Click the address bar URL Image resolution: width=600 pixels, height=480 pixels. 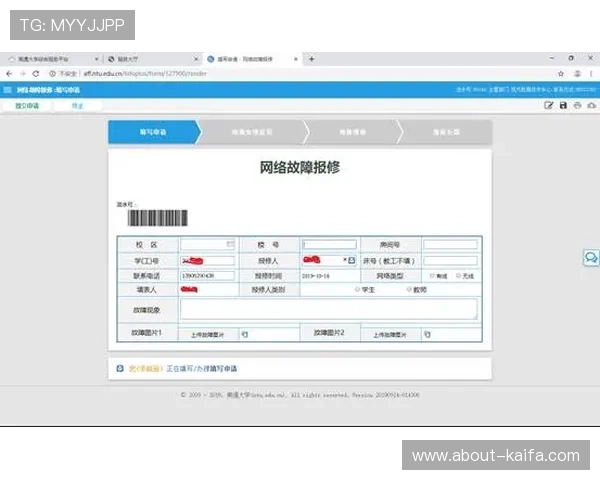[x=145, y=73]
